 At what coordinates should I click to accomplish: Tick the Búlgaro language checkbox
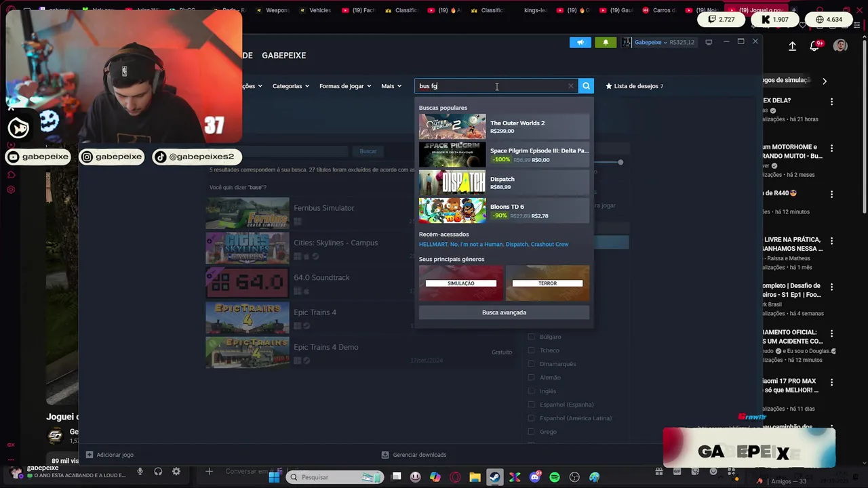coord(531,337)
